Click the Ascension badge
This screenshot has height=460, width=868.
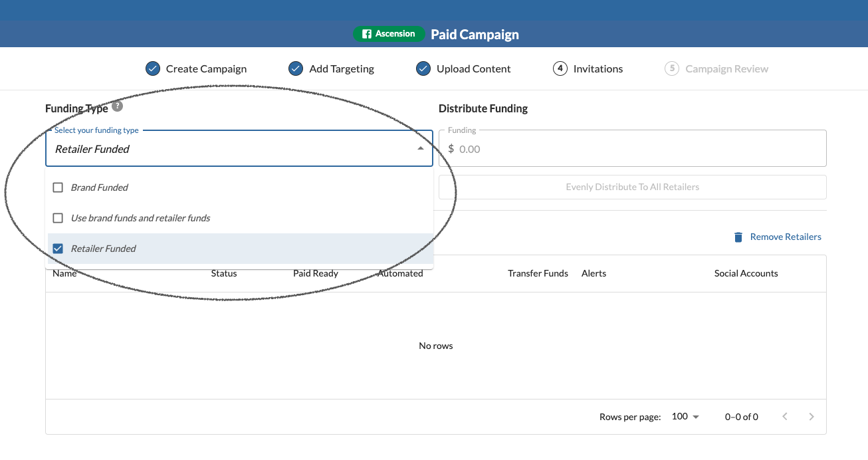tap(389, 34)
